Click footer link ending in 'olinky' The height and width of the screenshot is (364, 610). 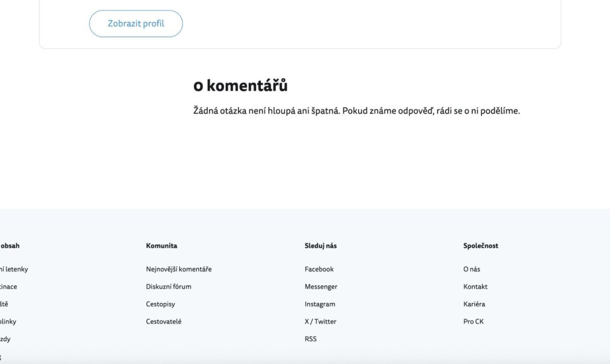click(x=8, y=321)
